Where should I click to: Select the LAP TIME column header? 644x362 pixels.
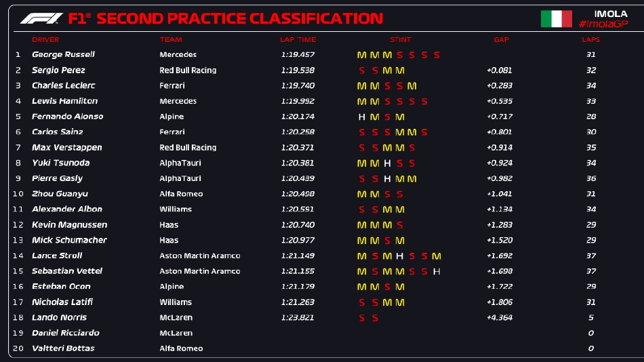pos(298,40)
